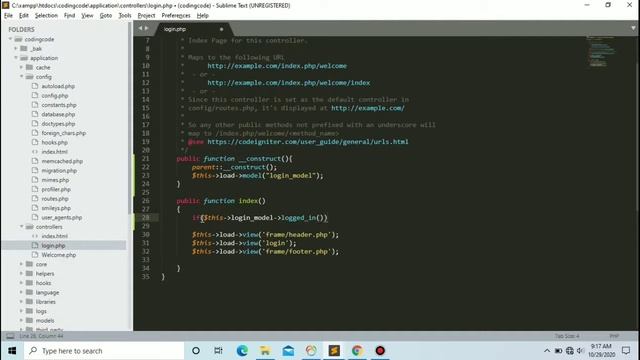Collapse the config folder
Viewport: 640px width, 360px height.
point(21,77)
